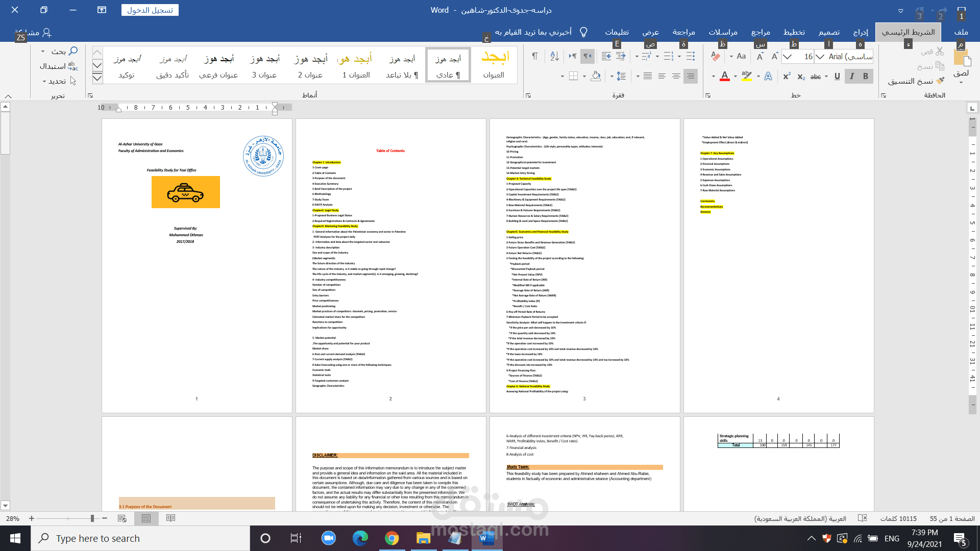Apply the superscript icon

(x=787, y=77)
